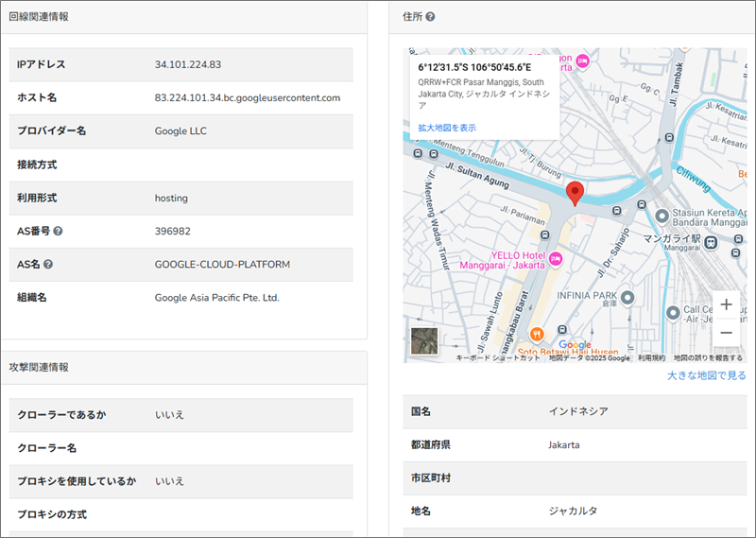Click bus stop icon on Jl. Tambak
This screenshot has width=756, height=538.
pos(669,137)
